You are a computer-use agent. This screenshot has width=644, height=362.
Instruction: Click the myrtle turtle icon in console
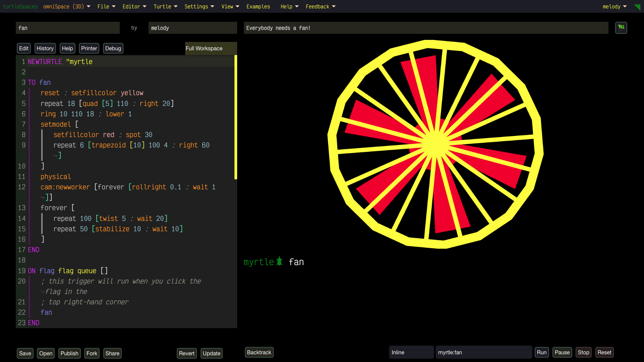pos(279,261)
